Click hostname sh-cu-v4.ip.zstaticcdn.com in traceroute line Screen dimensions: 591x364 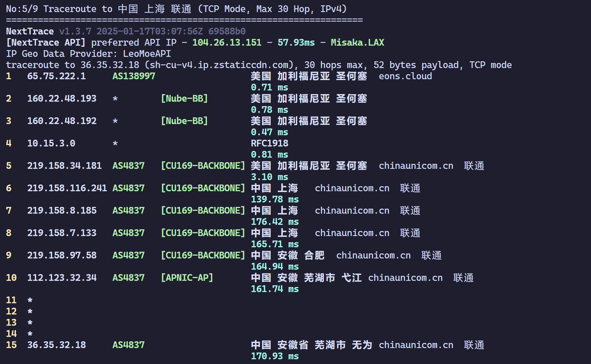tap(219, 65)
